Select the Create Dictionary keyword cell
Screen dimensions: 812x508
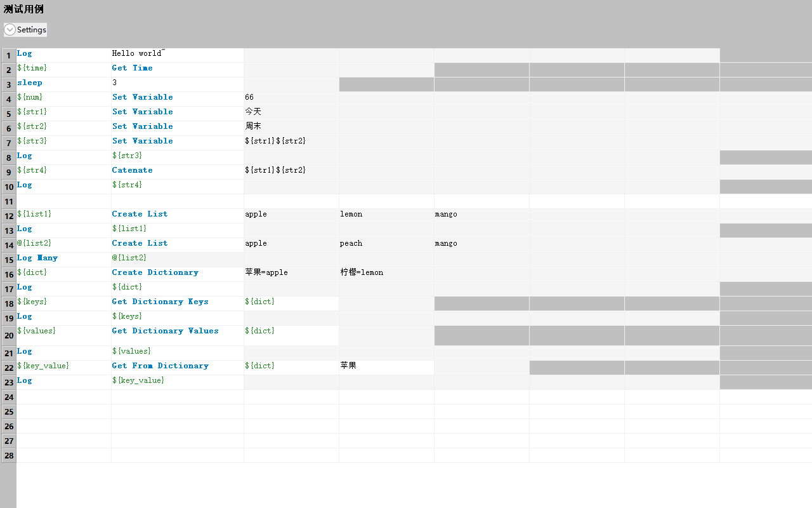coord(178,274)
